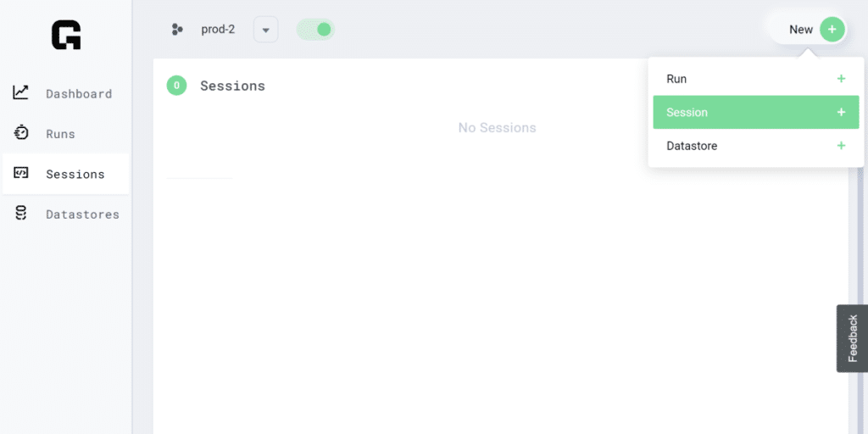This screenshot has width=868, height=434.
Task: Click the plus icon on Datastore row
Action: [x=841, y=146]
